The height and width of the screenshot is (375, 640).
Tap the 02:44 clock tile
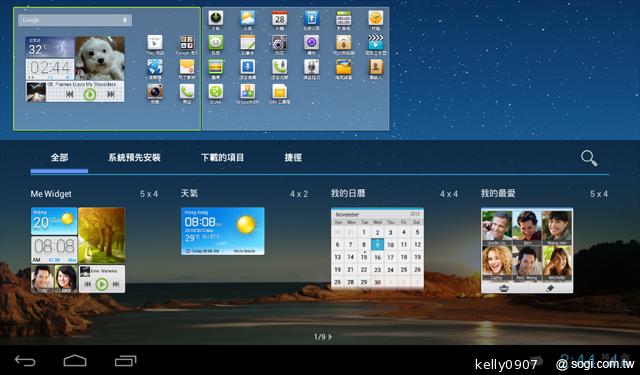50,69
